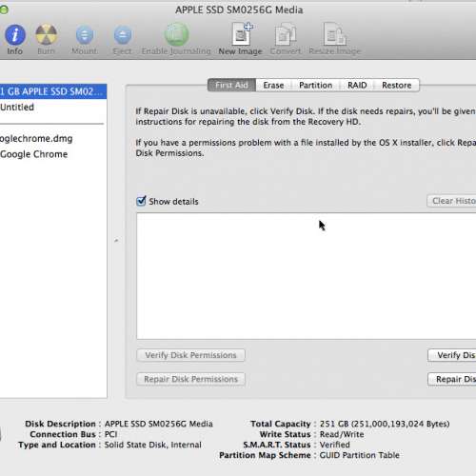Click the Write Status Read/Write value

pos(342,434)
